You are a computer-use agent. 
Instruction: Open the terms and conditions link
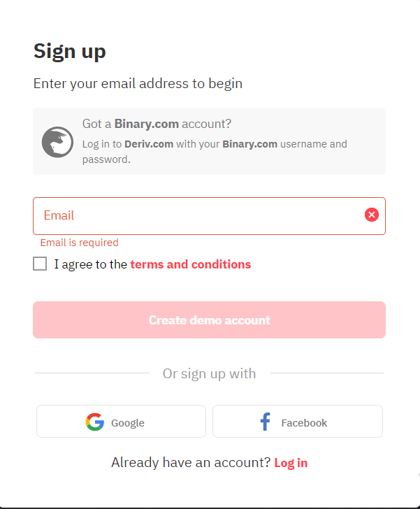pos(190,264)
